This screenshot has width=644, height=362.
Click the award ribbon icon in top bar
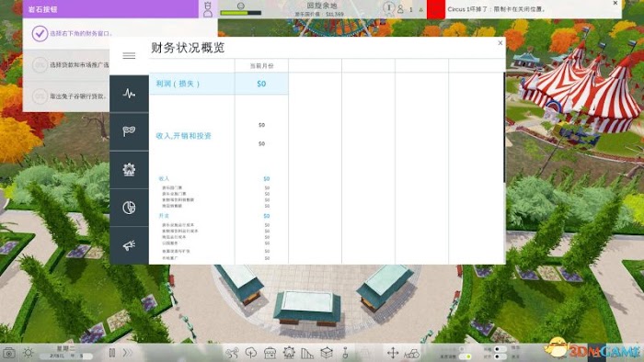(388, 8)
